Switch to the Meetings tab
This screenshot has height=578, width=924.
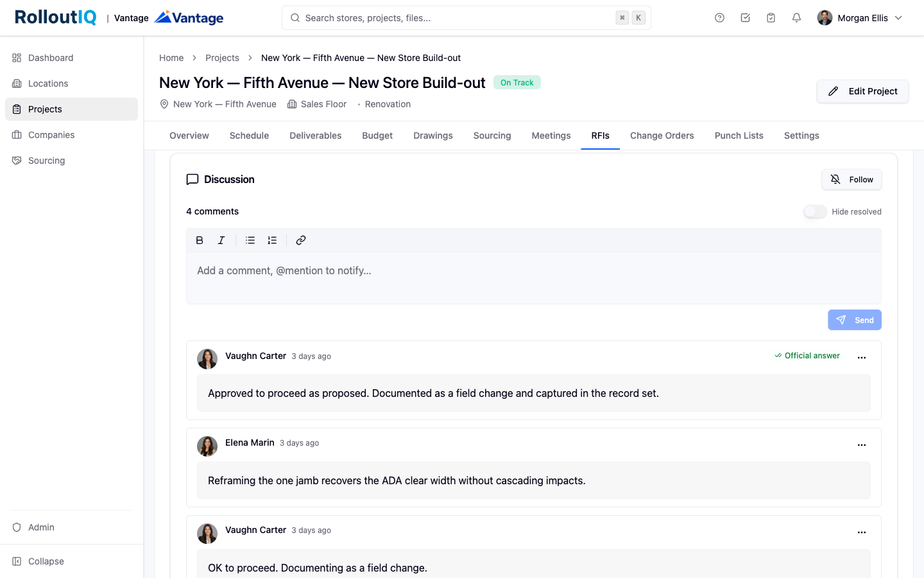point(551,136)
